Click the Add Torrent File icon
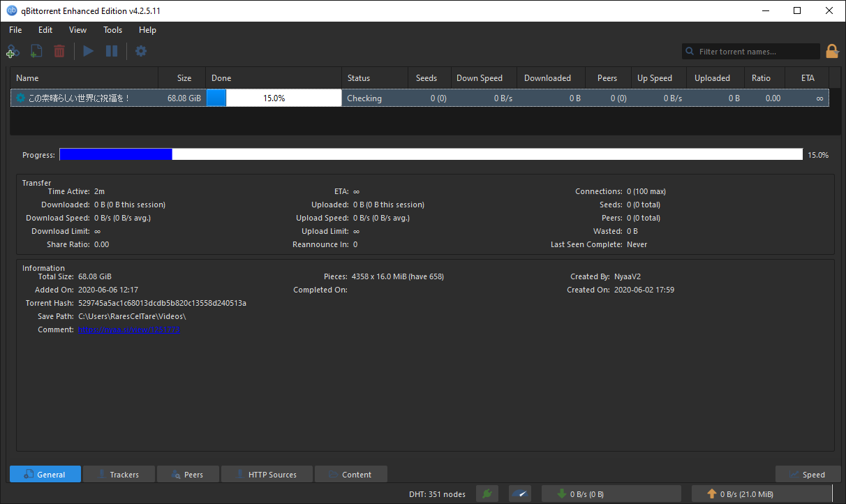 click(36, 51)
